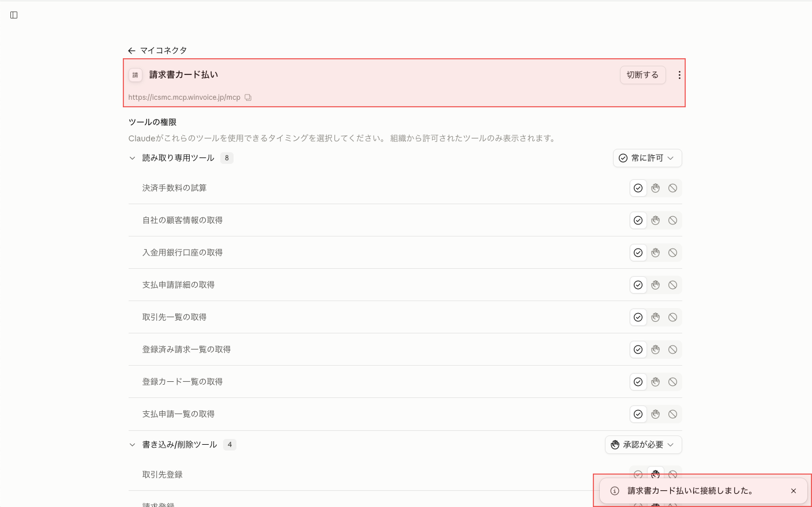
Task: Click the 請求書カード払い connector logo icon
Action: tap(136, 75)
